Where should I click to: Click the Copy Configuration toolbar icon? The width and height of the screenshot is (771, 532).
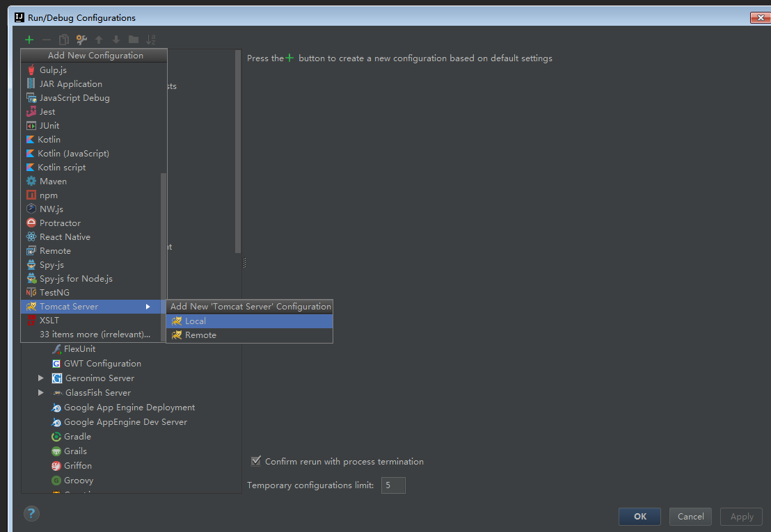(x=64, y=40)
